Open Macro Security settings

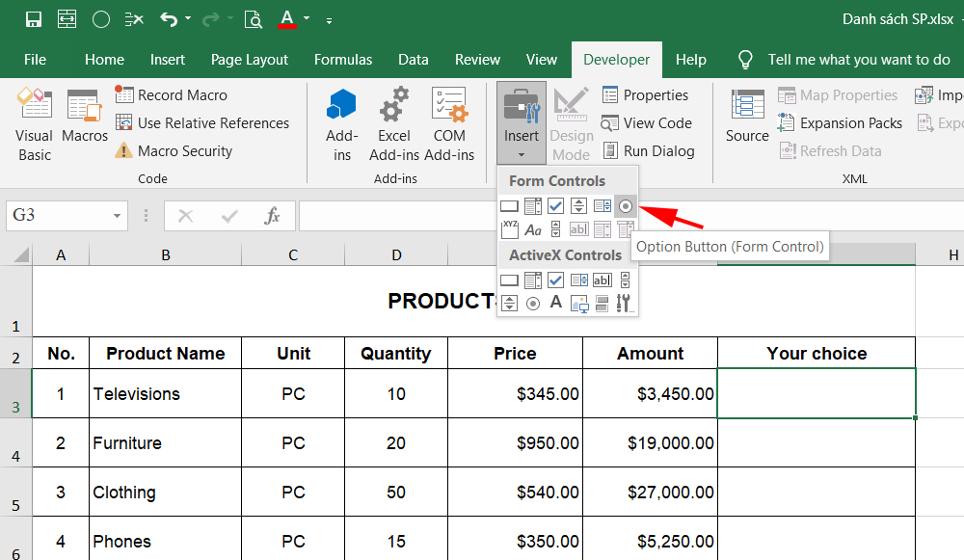pos(174,150)
